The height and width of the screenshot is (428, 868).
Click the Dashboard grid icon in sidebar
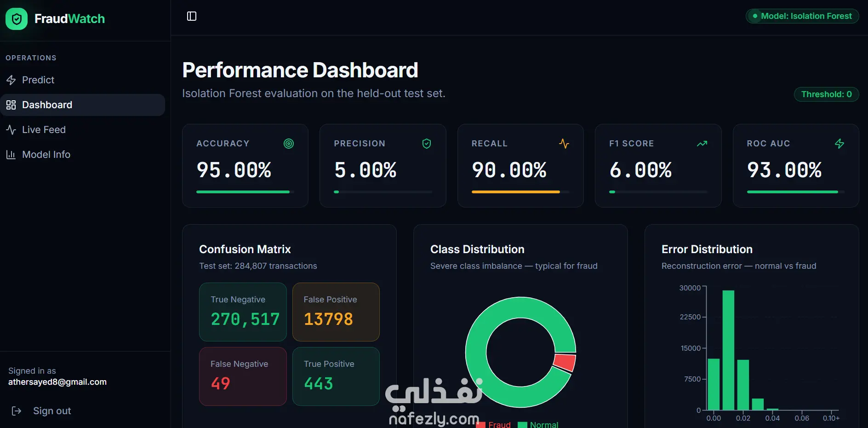pyautogui.click(x=11, y=105)
